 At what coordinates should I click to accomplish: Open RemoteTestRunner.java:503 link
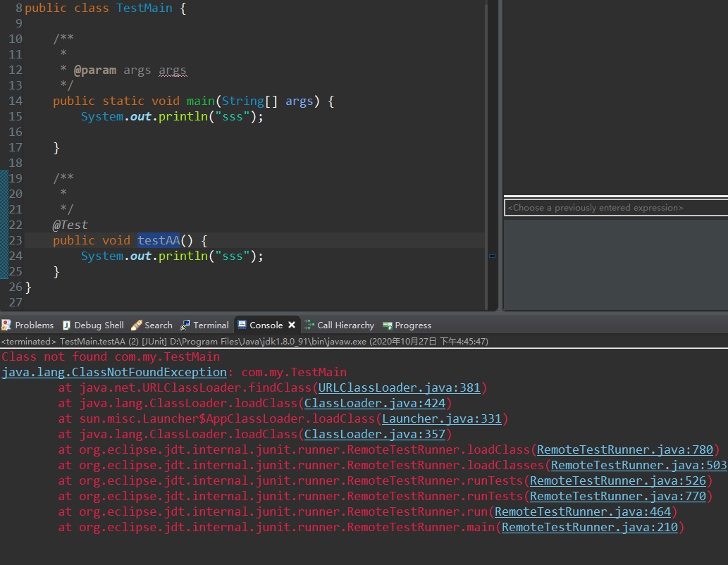[x=638, y=465]
